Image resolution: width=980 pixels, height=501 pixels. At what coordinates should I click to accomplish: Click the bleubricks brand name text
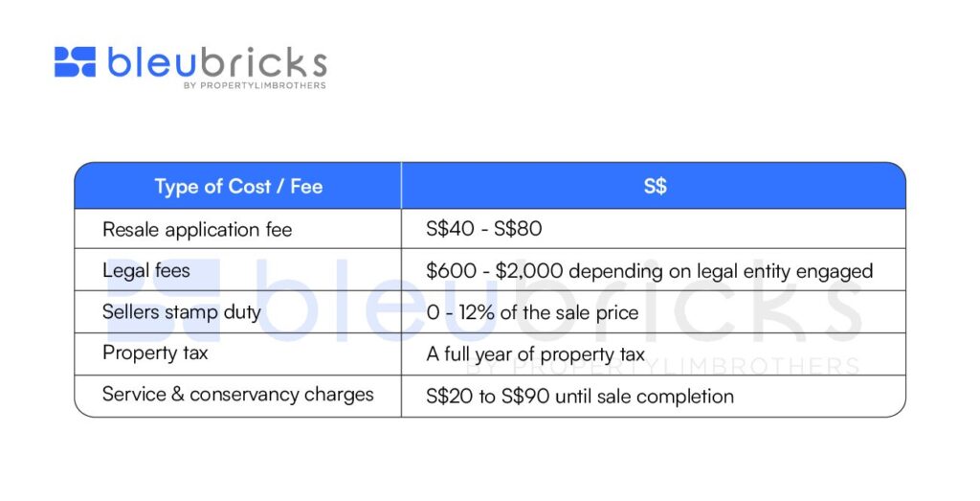[x=217, y=62]
